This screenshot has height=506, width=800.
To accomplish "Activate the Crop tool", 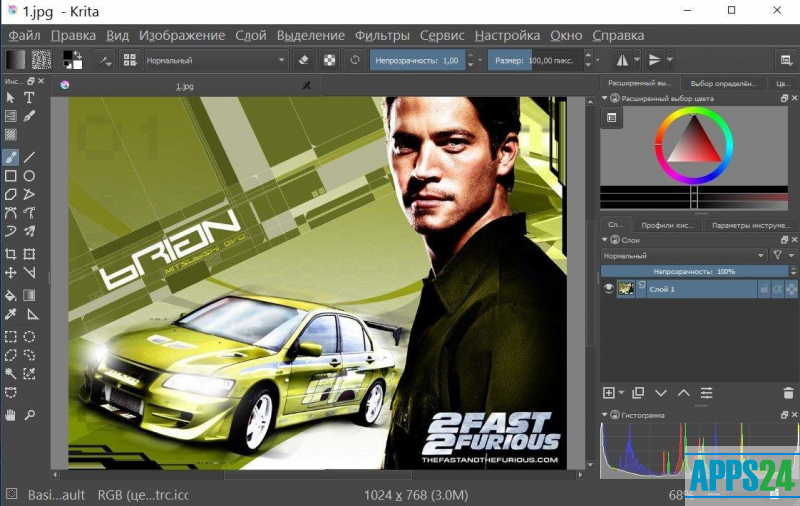I will pos(10,254).
